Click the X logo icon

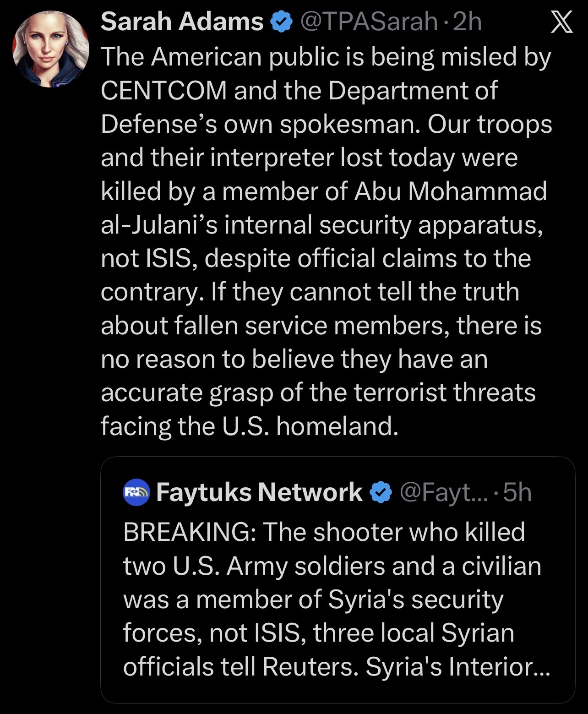tap(561, 22)
